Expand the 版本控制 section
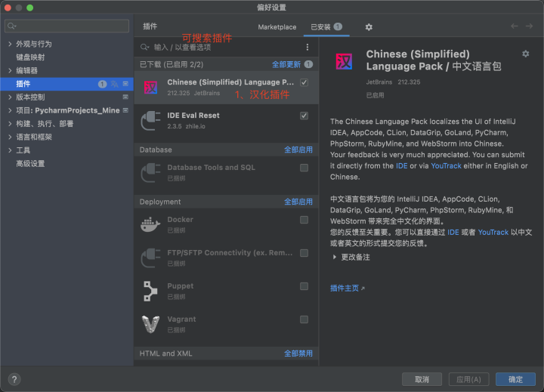The image size is (544, 392). 10,97
